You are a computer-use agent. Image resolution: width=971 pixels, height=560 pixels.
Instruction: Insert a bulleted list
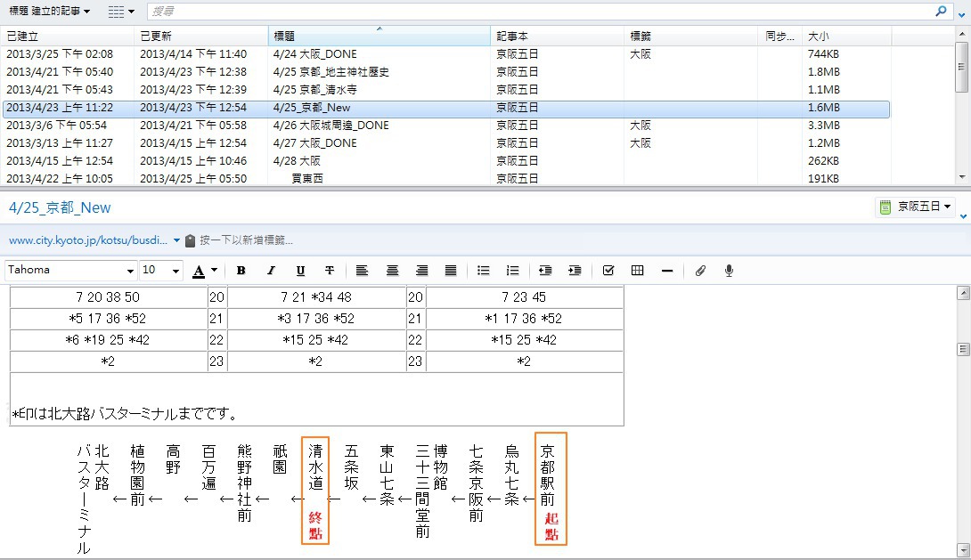(484, 271)
